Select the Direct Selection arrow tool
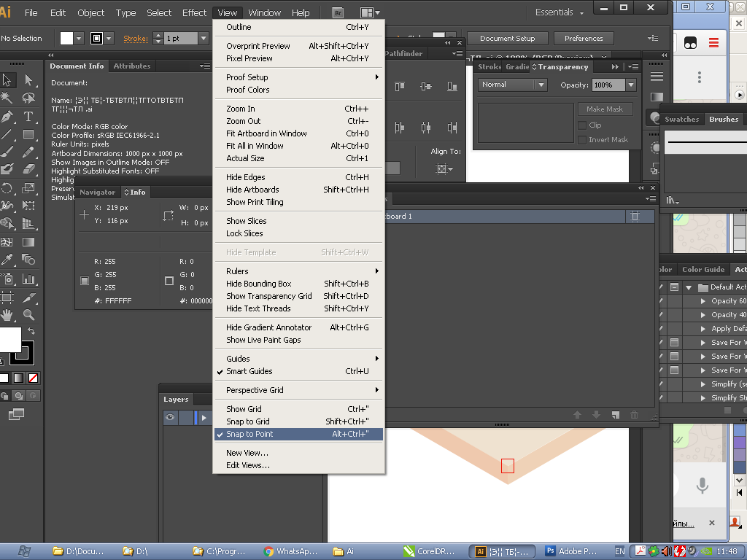This screenshot has width=747, height=560. click(29, 80)
